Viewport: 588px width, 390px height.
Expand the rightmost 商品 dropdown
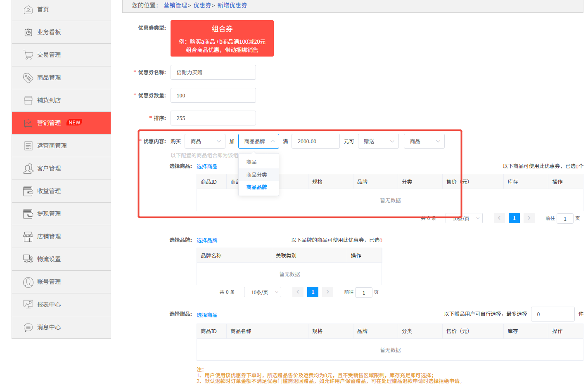click(x=424, y=141)
